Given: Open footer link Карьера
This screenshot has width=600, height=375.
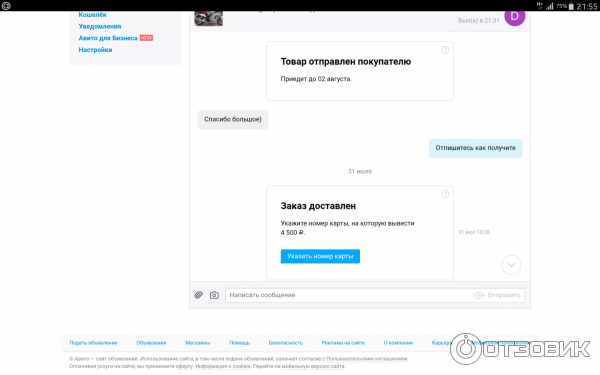Looking at the screenshot, I should (442, 343).
